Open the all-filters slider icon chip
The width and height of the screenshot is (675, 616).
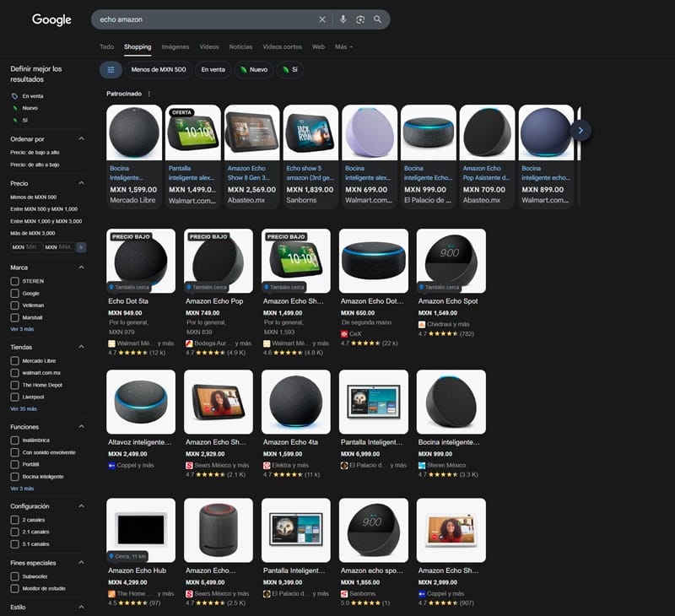click(111, 70)
